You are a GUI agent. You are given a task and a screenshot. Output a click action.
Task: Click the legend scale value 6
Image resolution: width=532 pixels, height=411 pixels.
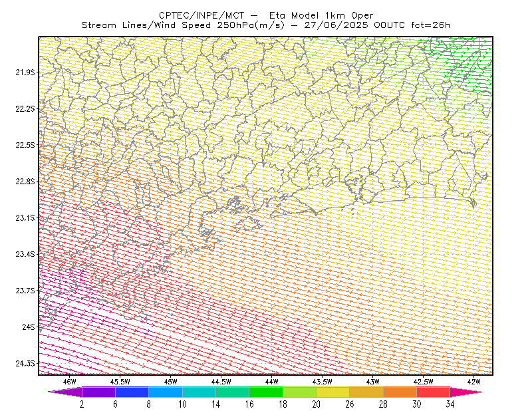click(x=115, y=404)
